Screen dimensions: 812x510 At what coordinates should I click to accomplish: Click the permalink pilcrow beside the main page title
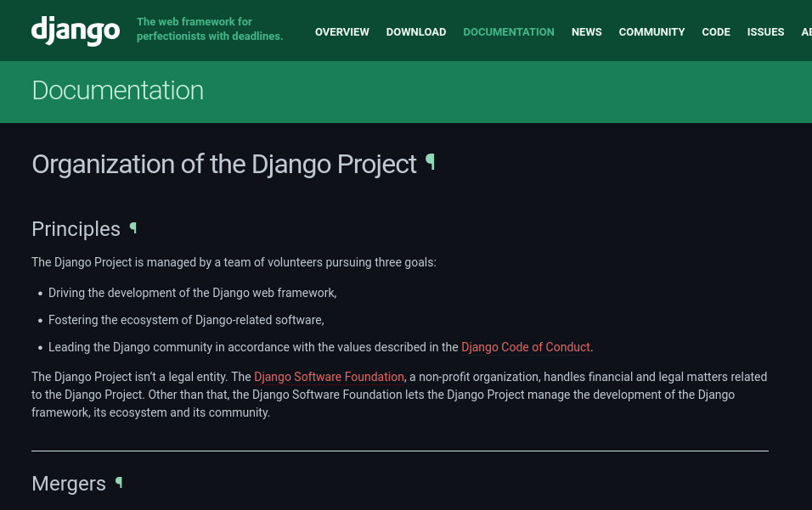[431, 161]
